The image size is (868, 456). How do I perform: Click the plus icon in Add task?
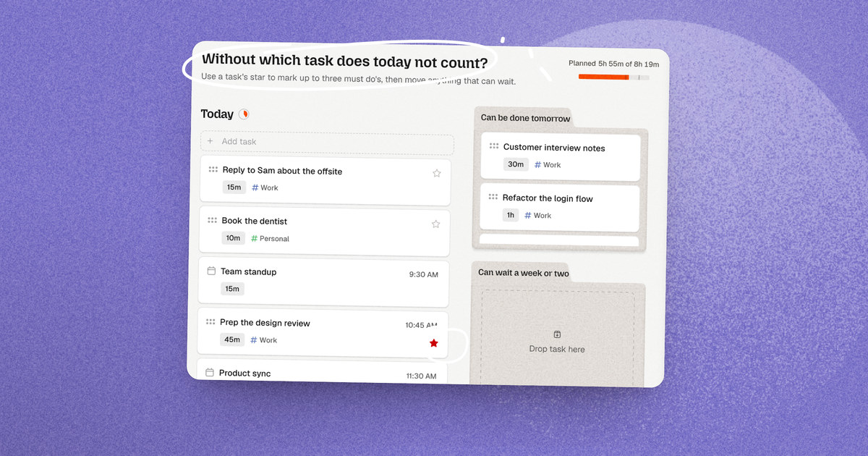tap(210, 141)
